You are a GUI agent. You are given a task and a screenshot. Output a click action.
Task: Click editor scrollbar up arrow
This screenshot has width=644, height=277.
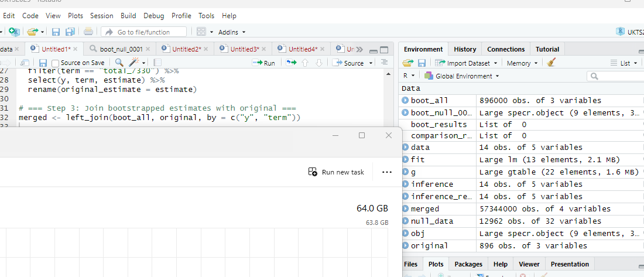pos(389,74)
